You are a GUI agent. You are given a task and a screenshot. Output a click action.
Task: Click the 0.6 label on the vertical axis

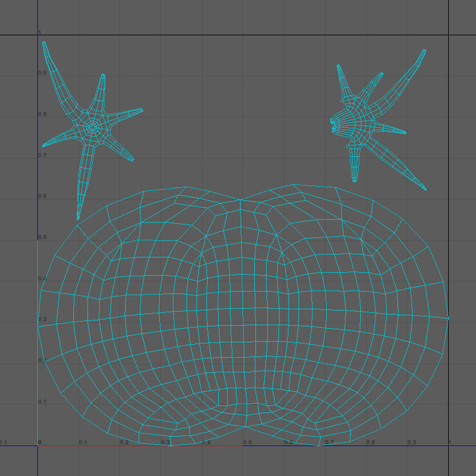(42, 196)
